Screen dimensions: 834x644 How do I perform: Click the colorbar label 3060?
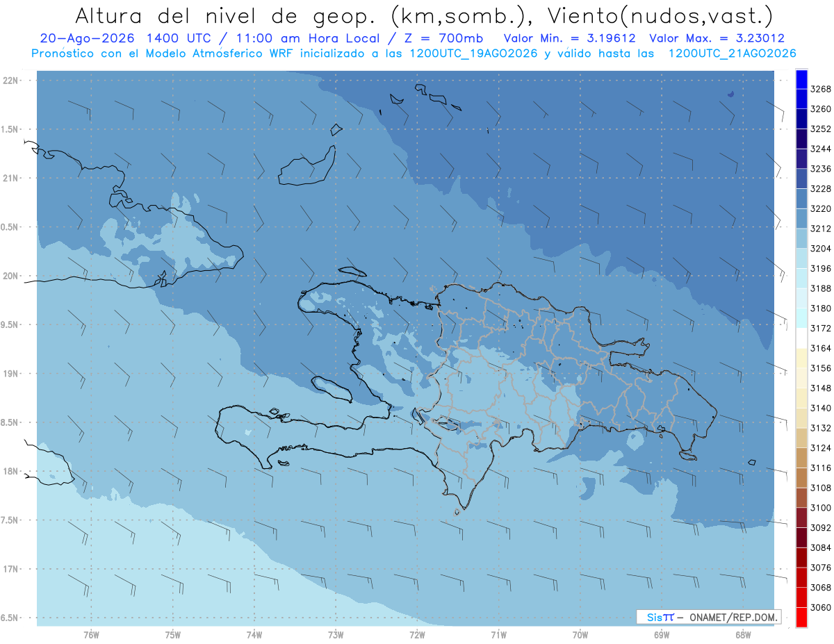821,607
